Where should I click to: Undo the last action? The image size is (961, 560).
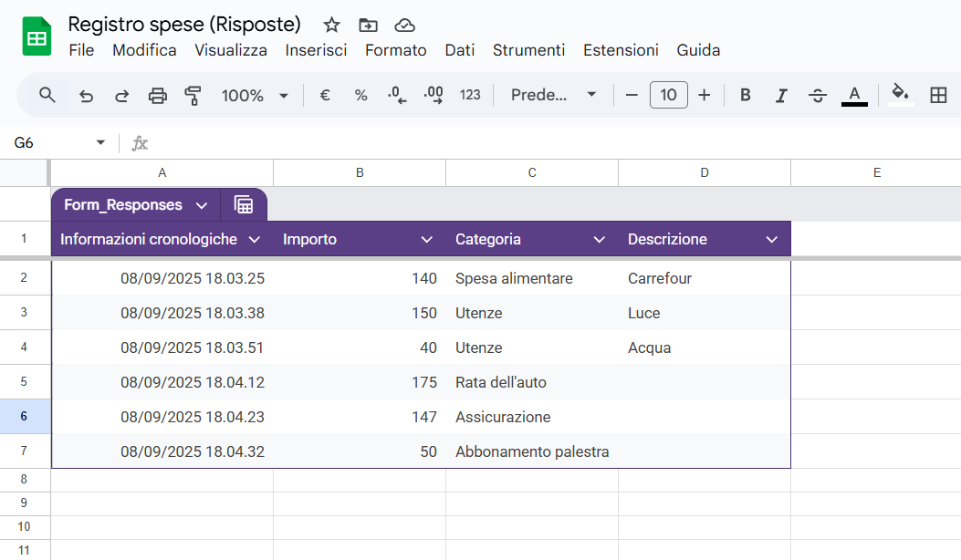86,95
